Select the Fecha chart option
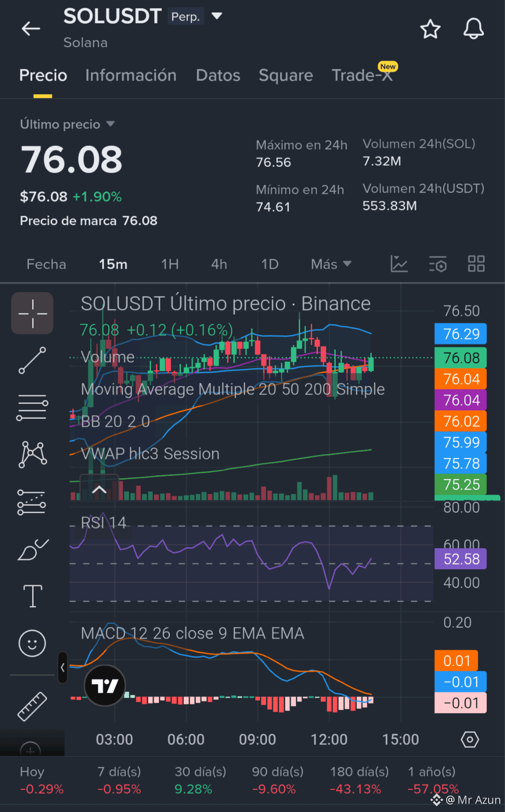The width and height of the screenshot is (505, 812). tap(46, 264)
